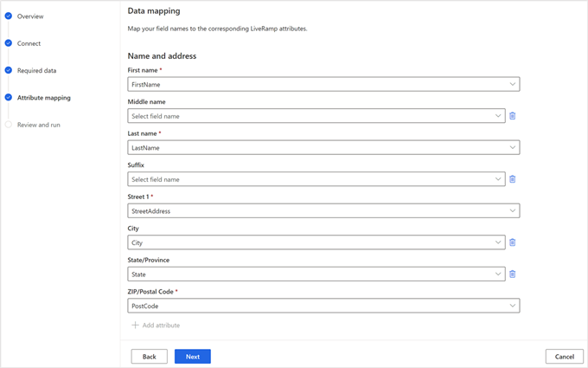588x368 pixels.
Task: Open the Middle name field dropdown
Action: (x=316, y=116)
